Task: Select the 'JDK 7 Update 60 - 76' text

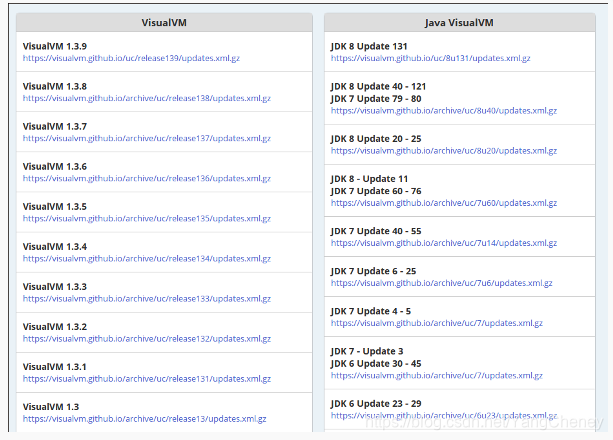Action: (376, 191)
